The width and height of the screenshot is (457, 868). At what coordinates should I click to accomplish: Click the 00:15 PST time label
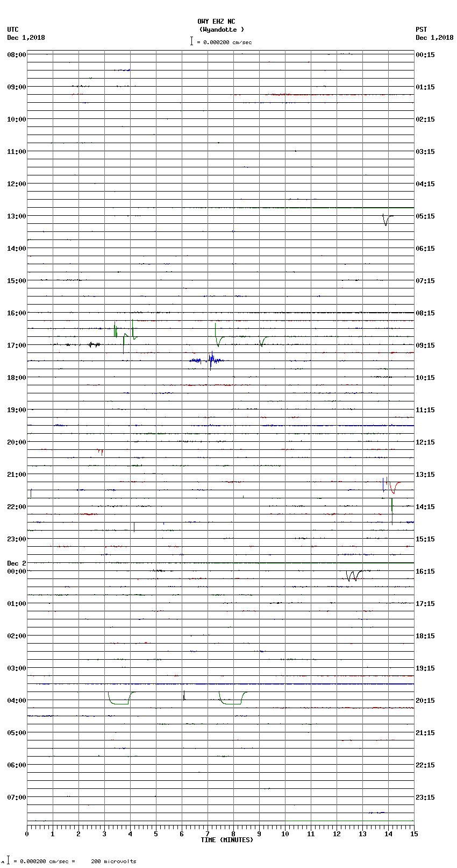(425, 55)
